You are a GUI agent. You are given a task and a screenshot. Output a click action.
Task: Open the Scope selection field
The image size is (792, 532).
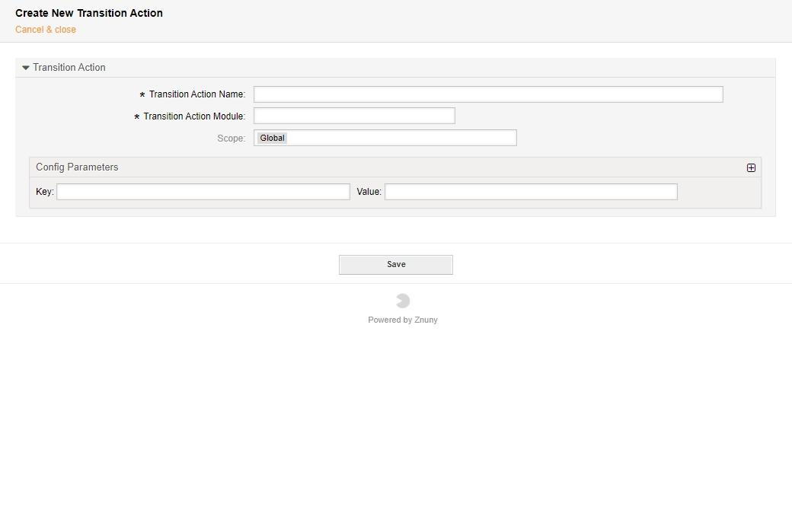point(385,137)
